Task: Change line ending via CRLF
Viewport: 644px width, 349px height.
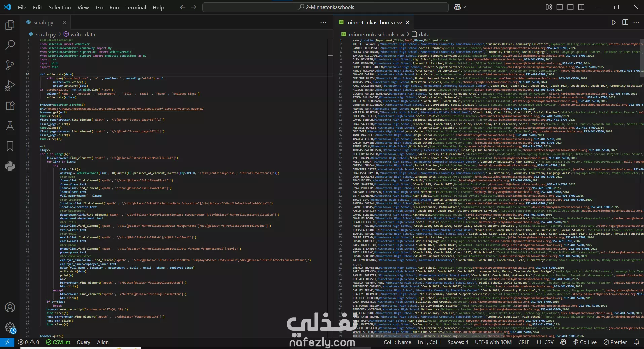Action: click(x=524, y=342)
